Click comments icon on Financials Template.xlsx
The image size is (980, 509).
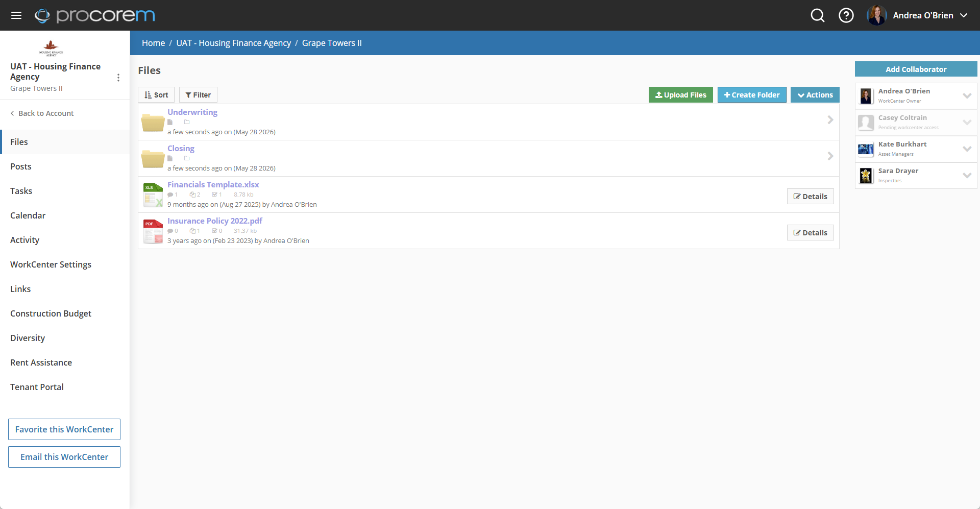tap(170, 195)
